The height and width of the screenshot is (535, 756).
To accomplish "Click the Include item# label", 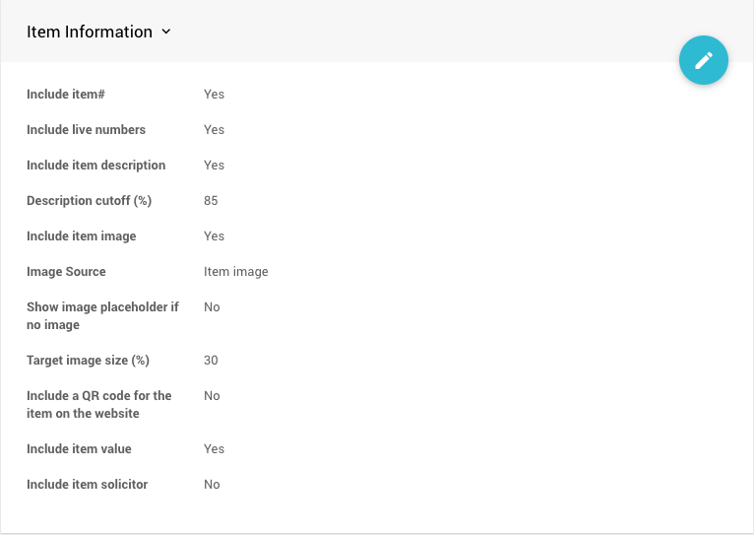I will [66, 95].
